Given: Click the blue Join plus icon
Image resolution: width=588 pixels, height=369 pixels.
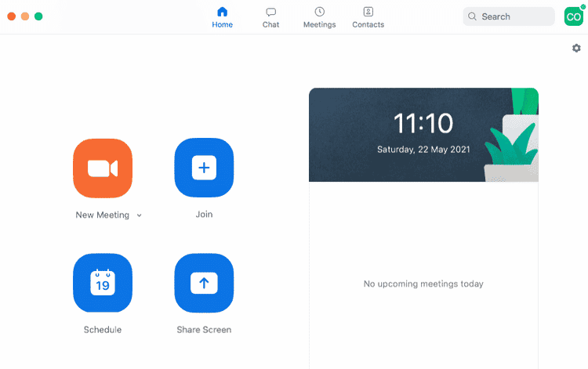Looking at the screenshot, I should pos(204,168).
